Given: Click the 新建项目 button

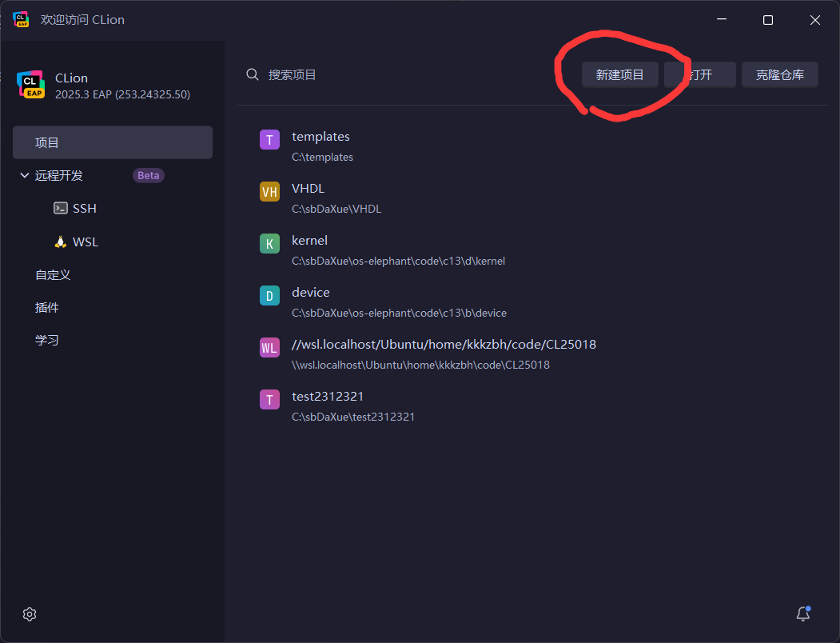Looking at the screenshot, I should (x=619, y=74).
